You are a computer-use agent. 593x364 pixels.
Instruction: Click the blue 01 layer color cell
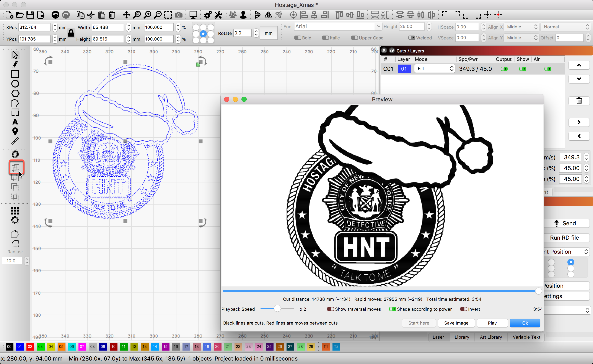(x=404, y=69)
